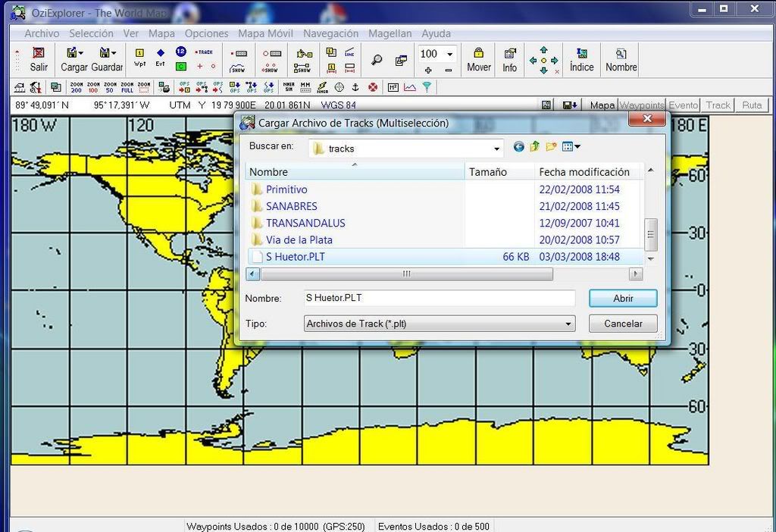
Task: Sort by the Tamaño column header
Action: click(500, 172)
